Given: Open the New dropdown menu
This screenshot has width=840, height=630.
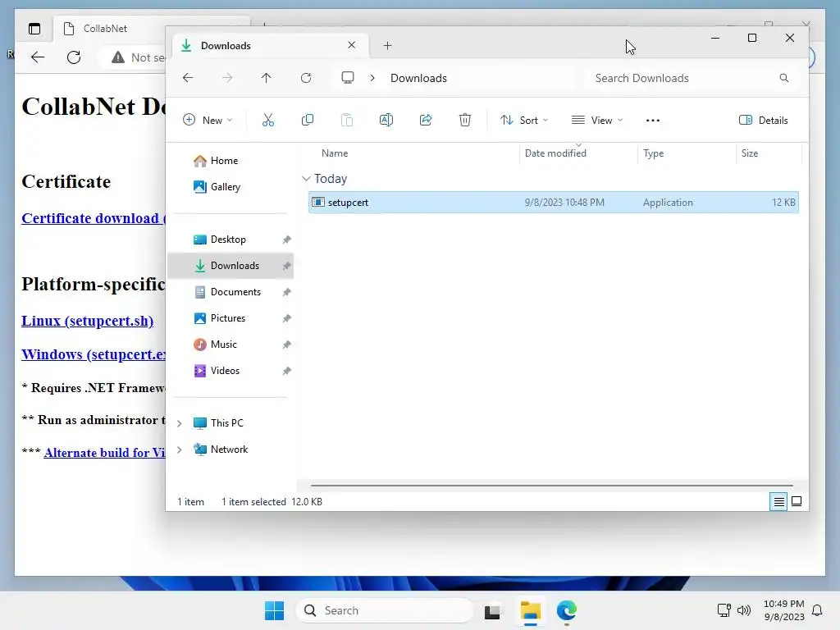Looking at the screenshot, I should click(x=208, y=120).
